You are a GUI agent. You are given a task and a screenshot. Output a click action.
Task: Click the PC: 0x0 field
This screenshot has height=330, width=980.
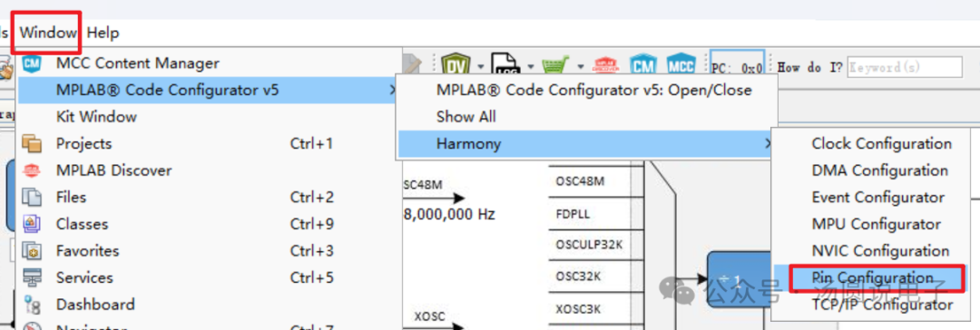point(738,63)
